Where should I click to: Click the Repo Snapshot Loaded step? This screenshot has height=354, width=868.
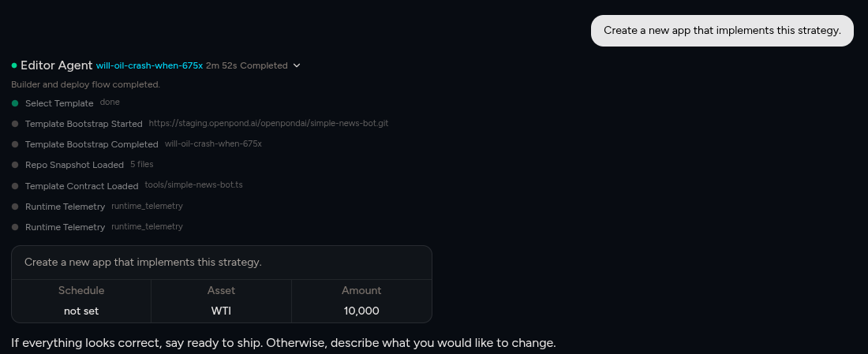point(74,165)
